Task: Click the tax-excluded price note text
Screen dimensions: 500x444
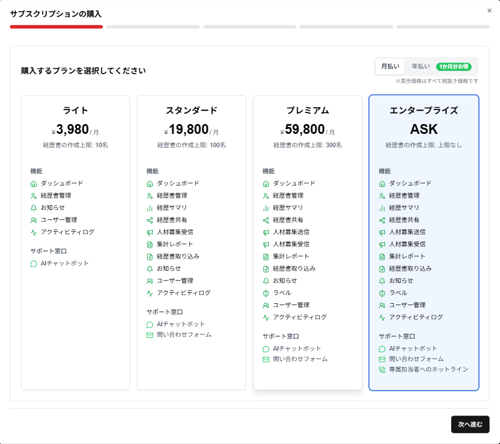Action: (437, 81)
